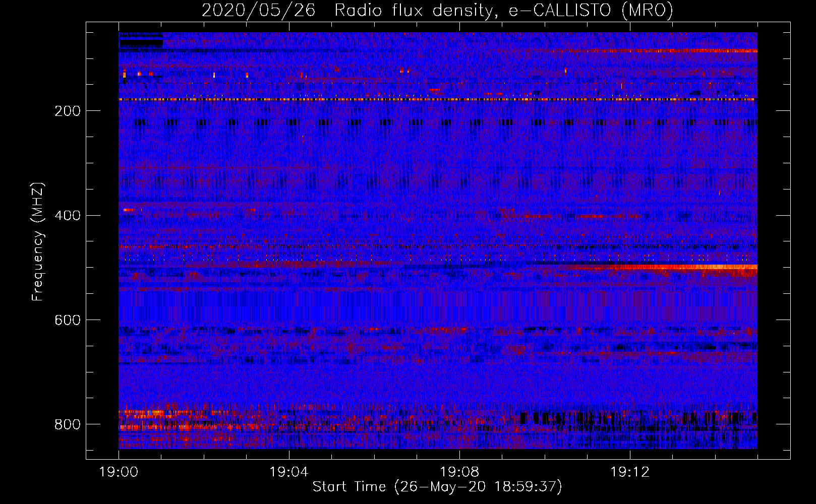Click the 800 frequency tick label
The width and height of the screenshot is (816, 504).
pos(68,425)
